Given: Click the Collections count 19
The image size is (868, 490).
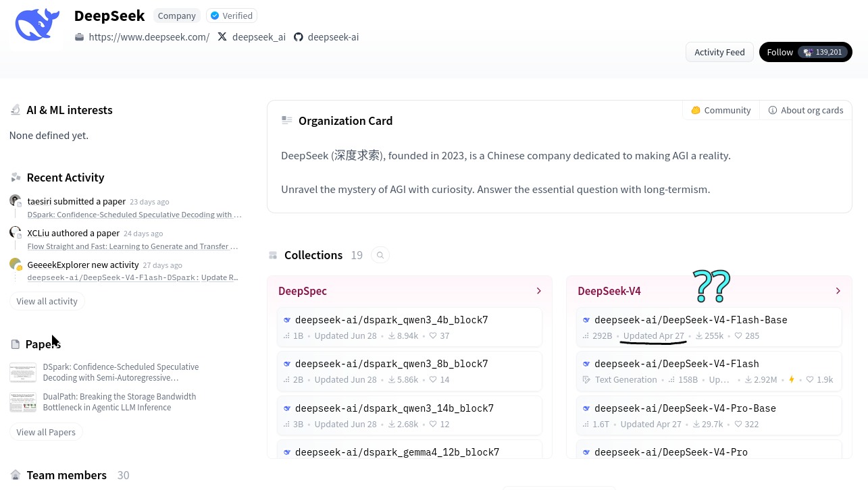Looking at the screenshot, I should (x=357, y=255).
